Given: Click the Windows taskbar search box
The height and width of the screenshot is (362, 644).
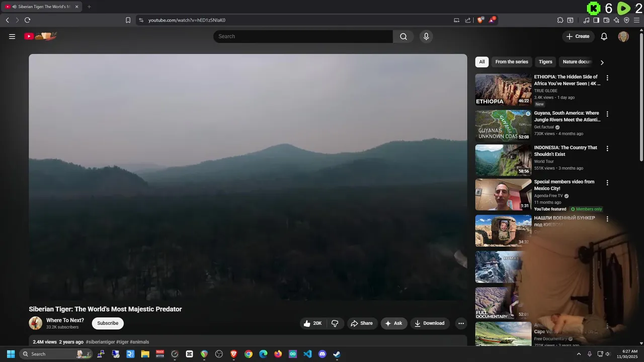Looking at the screenshot, I should coord(55,354).
